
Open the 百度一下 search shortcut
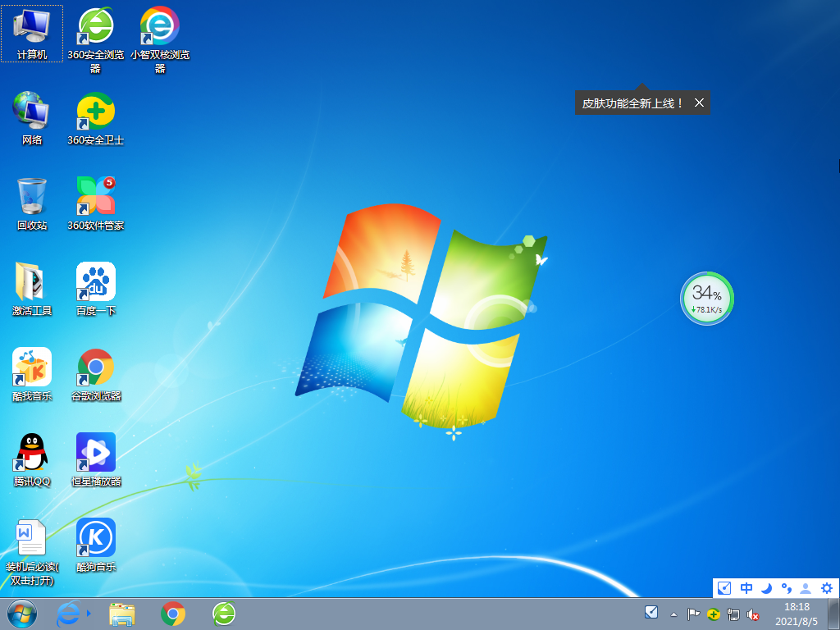(95, 283)
